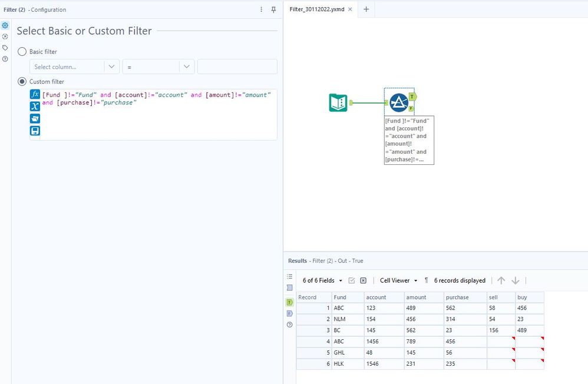Image resolution: width=588 pixels, height=384 pixels.
Task: Switch to Filter_30112022.yxmd workflow tab
Action: click(317, 9)
